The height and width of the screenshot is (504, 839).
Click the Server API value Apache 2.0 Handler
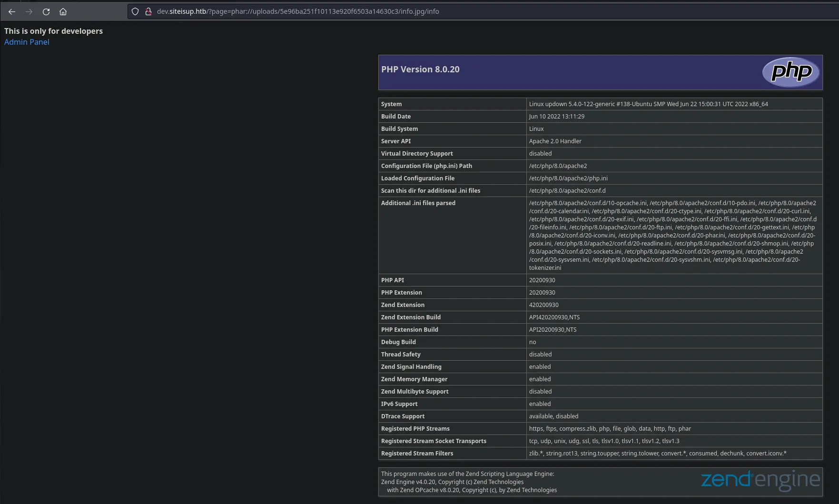point(555,141)
